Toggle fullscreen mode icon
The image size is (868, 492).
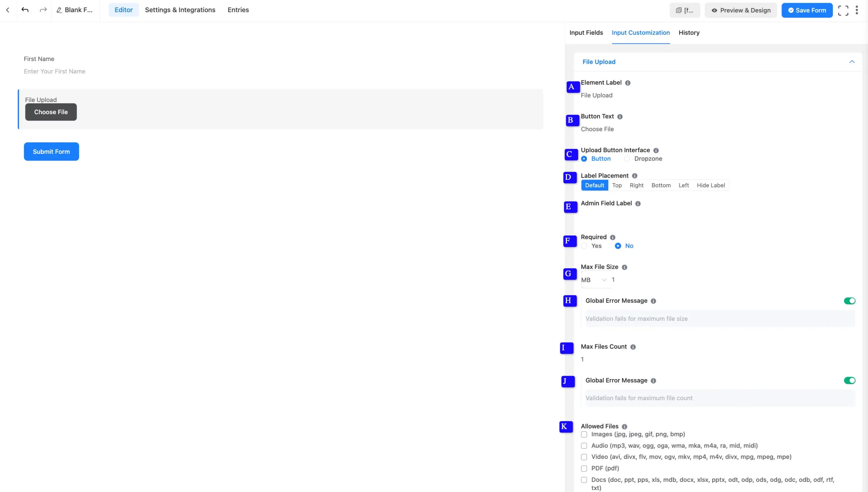843,11
